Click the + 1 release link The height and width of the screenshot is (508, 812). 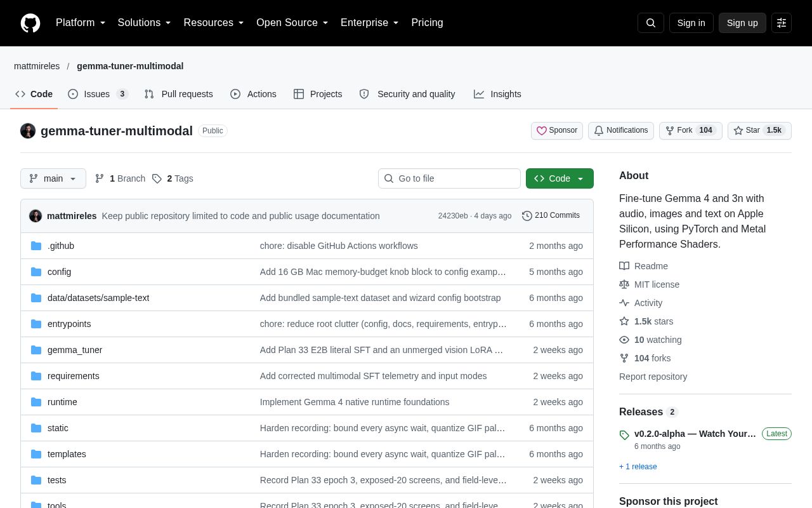click(638, 467)
